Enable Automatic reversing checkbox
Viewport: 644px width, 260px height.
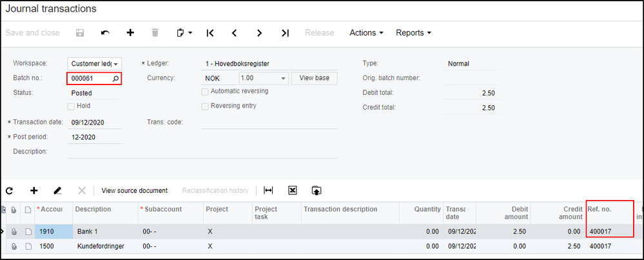click(205, 92)
